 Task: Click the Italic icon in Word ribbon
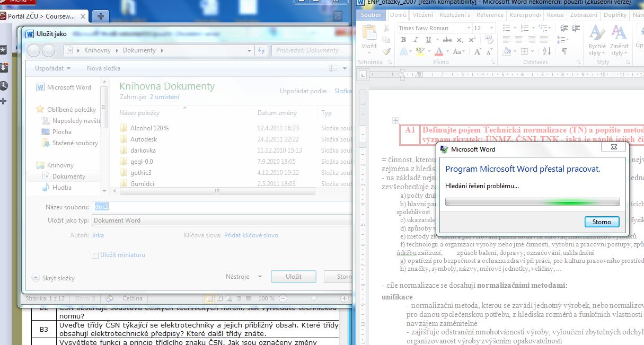tap(414, 40)
